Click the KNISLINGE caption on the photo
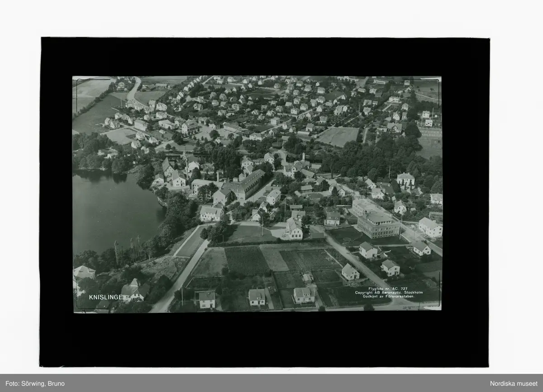 click(x=105, y=298)
